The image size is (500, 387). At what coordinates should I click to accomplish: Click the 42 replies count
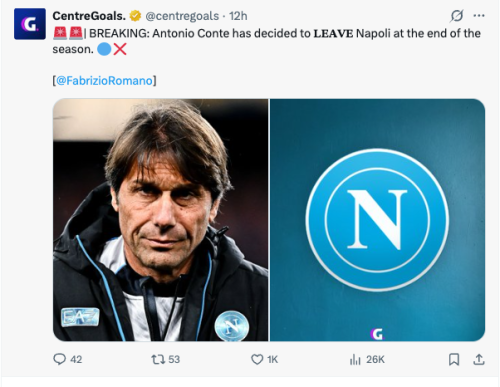(x=76, y=359)
